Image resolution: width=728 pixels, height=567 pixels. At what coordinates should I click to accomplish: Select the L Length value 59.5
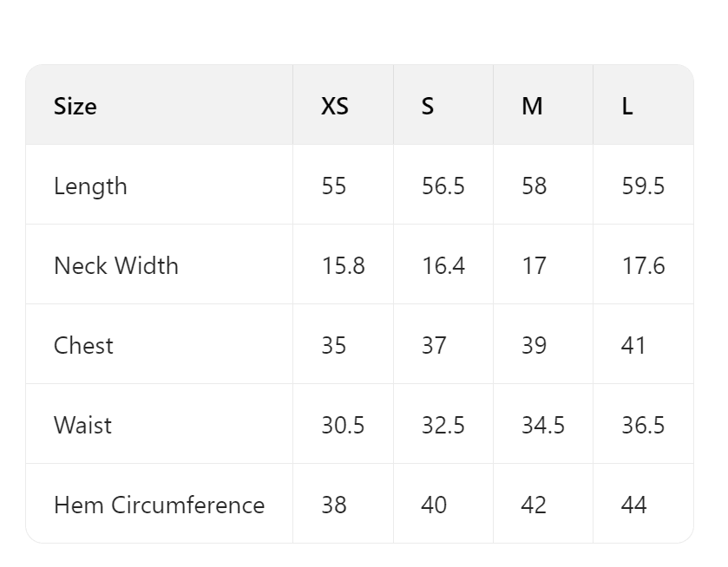pos(644,186)
